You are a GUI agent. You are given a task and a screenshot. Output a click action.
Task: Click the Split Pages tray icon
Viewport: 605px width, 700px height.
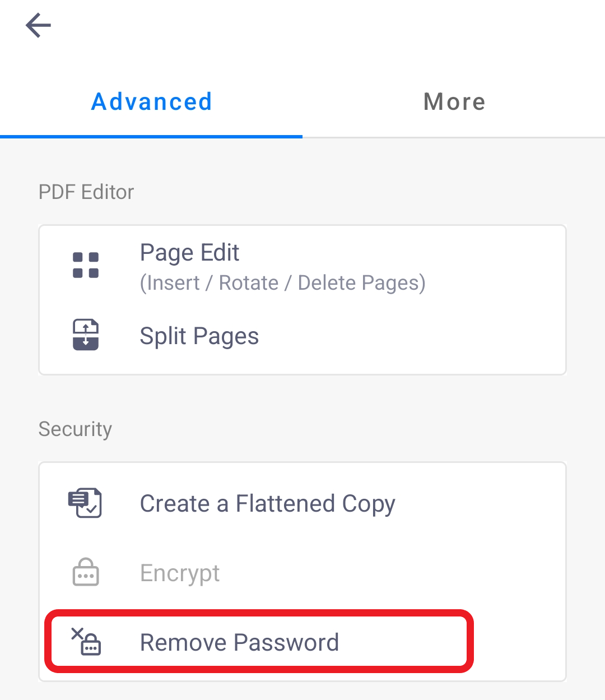click(x=85, y=335)
